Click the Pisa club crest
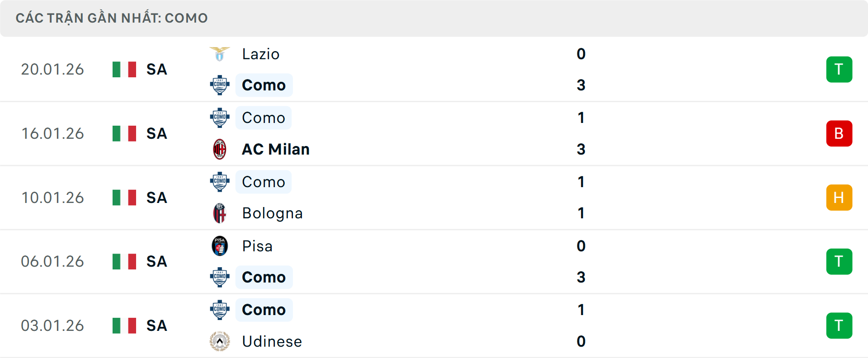Viewport: 868px width, 358px height. click(220, 246)
